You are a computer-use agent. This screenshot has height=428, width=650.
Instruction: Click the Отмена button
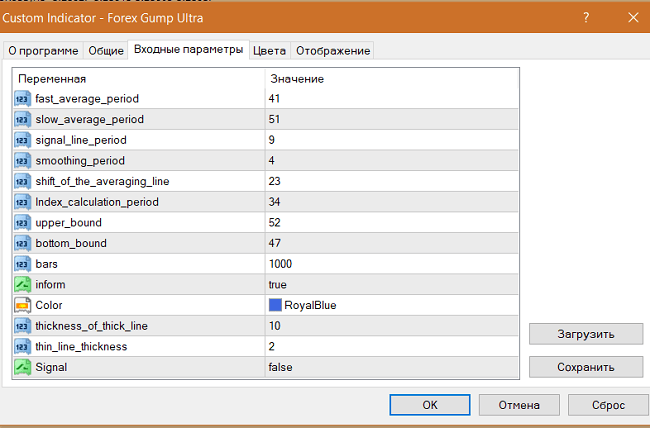click(519, 405)
